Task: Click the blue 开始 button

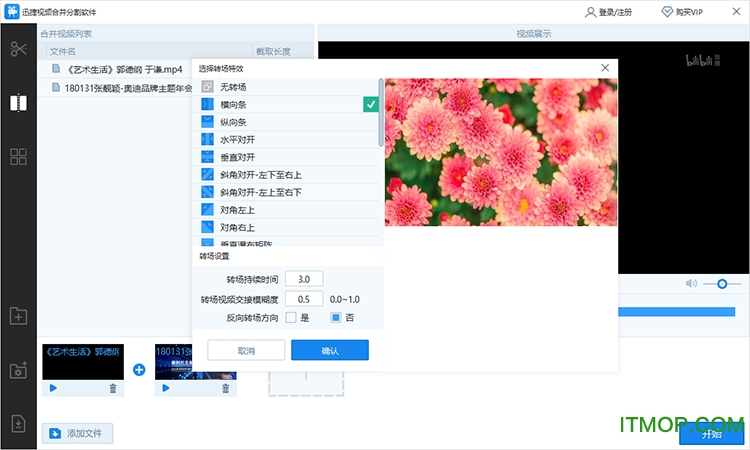Action: [711, 434]
